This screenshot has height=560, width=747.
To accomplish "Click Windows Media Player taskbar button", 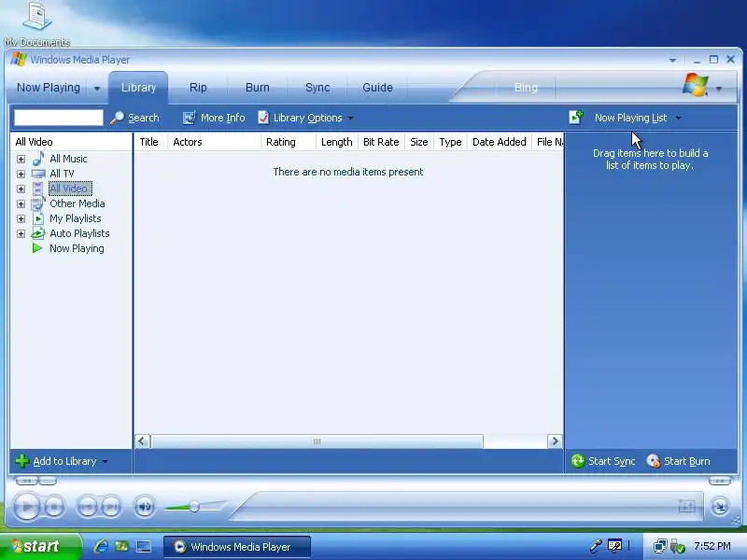I will (237, 547).
